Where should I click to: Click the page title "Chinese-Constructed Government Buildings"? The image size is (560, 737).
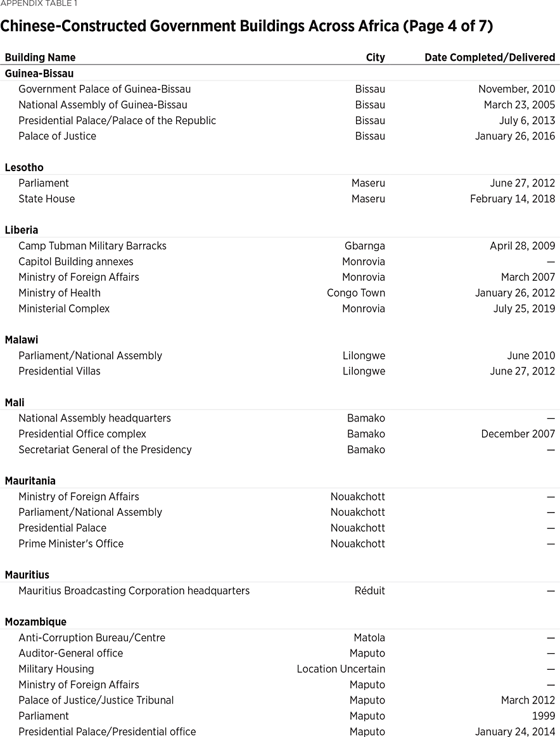click(246, 26)
